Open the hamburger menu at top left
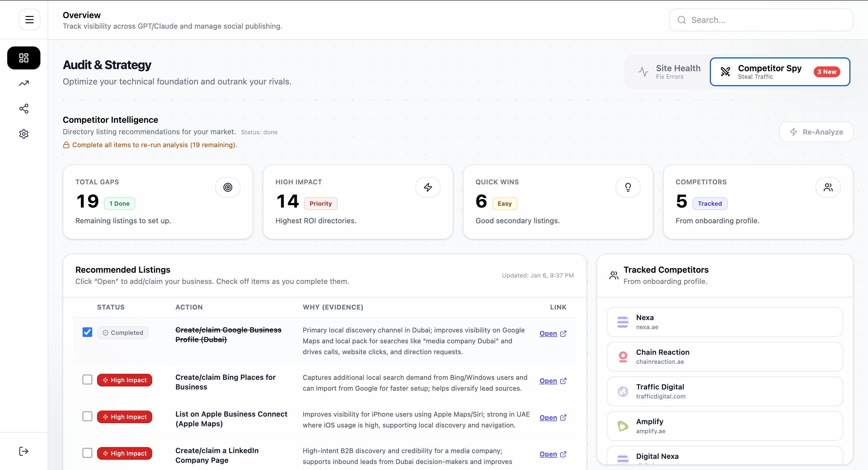The image size is (868, 470). click(x=29, y=19)
